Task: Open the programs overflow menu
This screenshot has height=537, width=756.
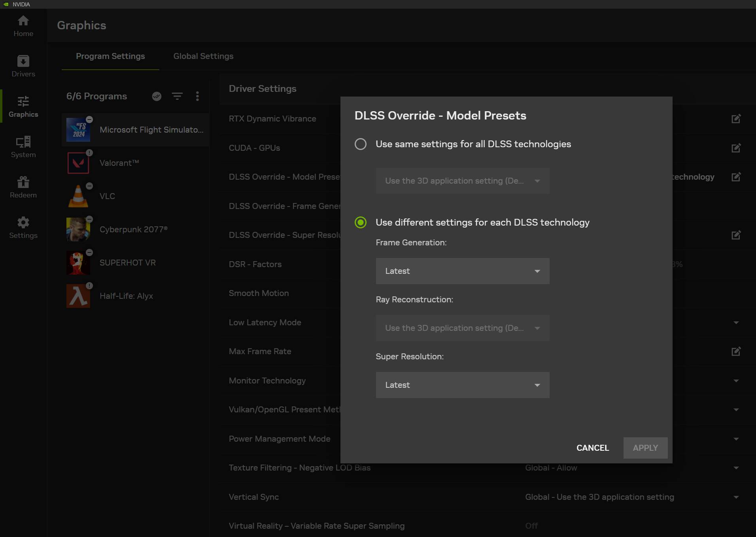Action: point(197,96)
